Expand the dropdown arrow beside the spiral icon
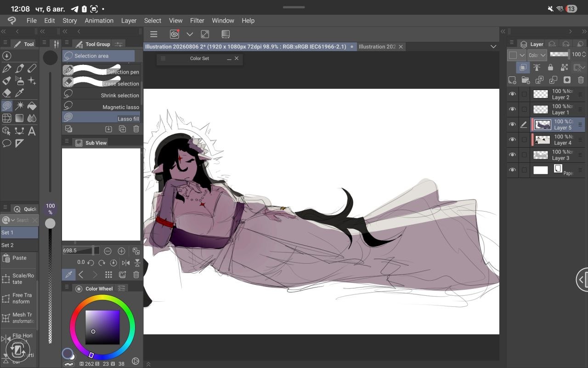Image resolution: width=588 pixels, height=368 pixels. tap(189, 34)
